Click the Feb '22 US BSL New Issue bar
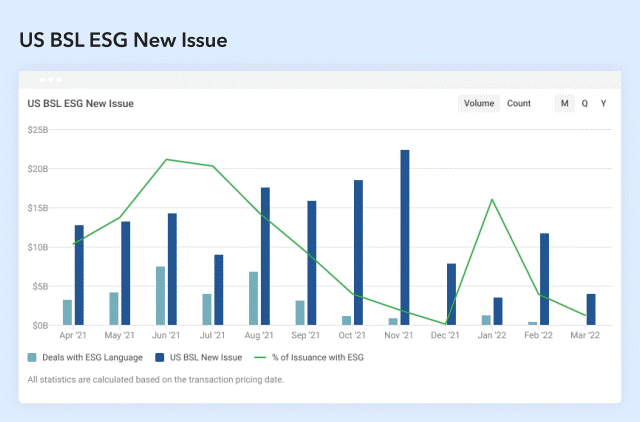The image size is (640, 422). point(544,279)
